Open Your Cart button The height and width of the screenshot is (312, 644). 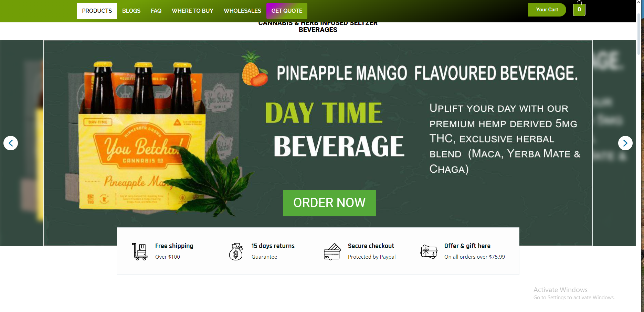coord(547,10)
